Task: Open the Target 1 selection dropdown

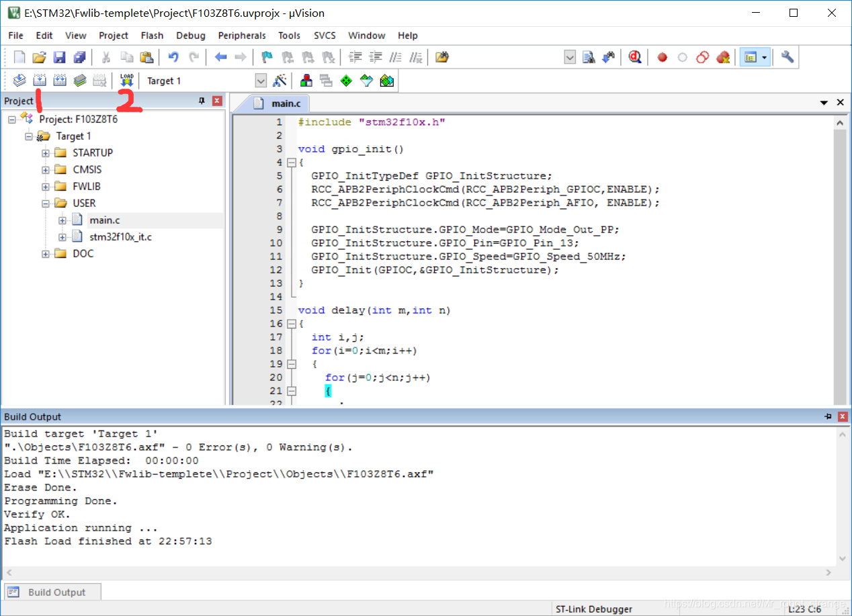Action: coord(261,81)
